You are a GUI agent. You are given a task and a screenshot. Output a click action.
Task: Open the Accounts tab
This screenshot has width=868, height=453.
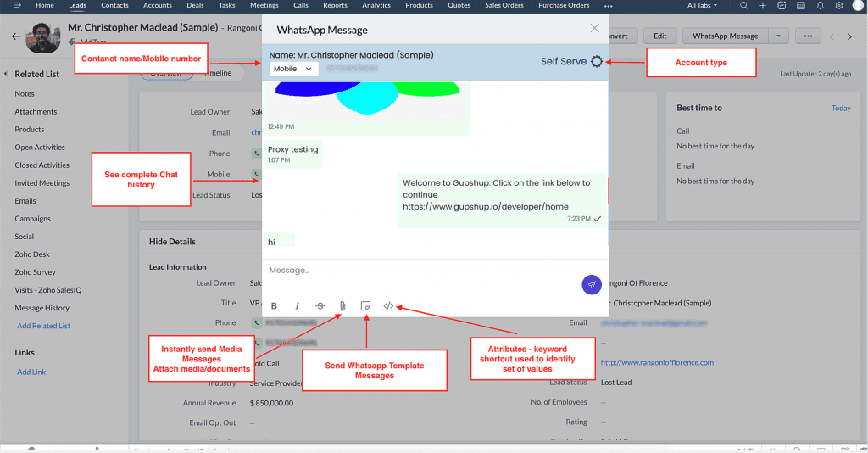point(158,6)
